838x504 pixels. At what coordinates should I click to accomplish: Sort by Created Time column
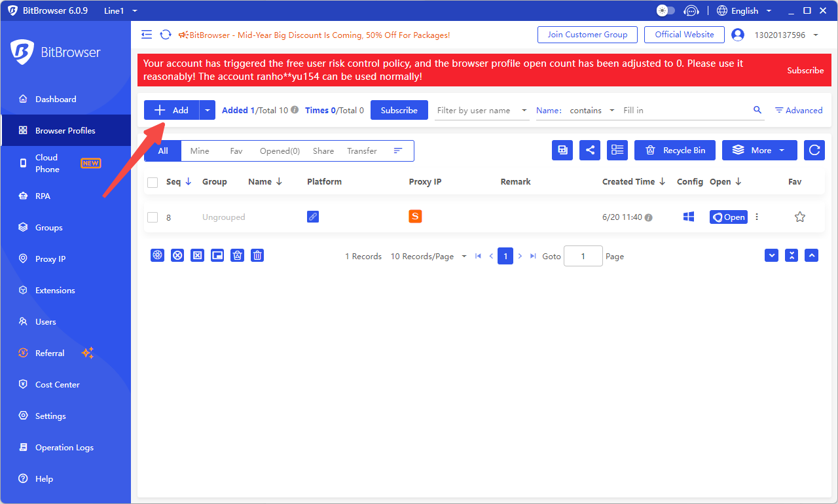(634, 181)
